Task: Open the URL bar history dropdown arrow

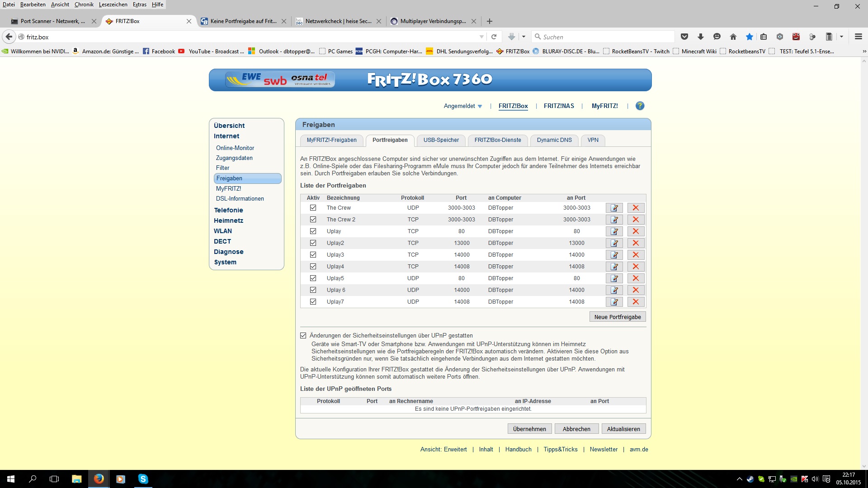Action: click(481, 37)
